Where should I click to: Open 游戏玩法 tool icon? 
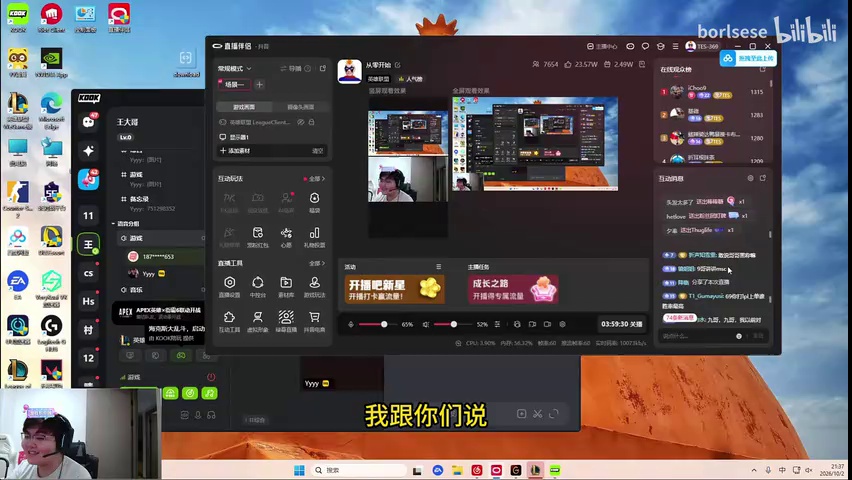pyautogui.click(x=314, y=286)
